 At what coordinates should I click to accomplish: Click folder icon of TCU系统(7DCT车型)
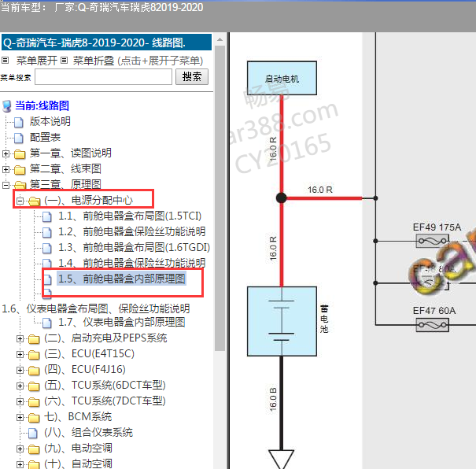coord(34,402)
